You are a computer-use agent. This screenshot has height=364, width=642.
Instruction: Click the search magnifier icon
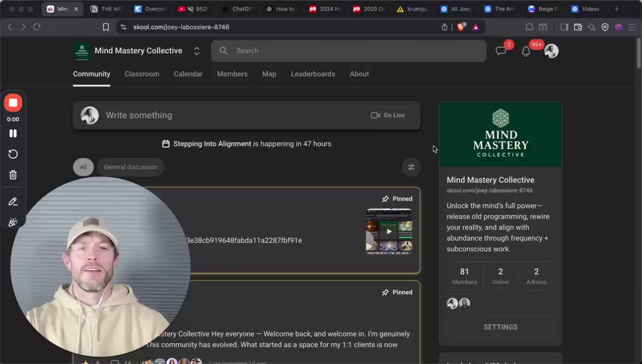coord(224,51)
